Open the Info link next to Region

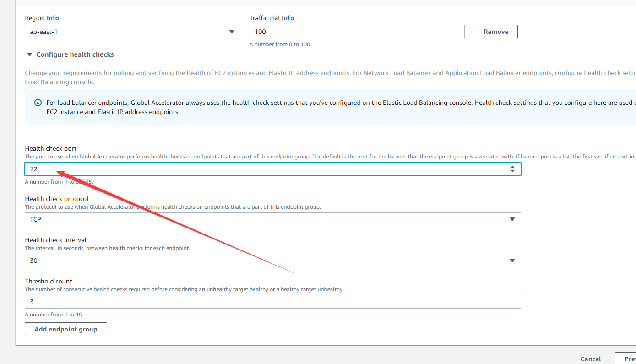[53, 18]
